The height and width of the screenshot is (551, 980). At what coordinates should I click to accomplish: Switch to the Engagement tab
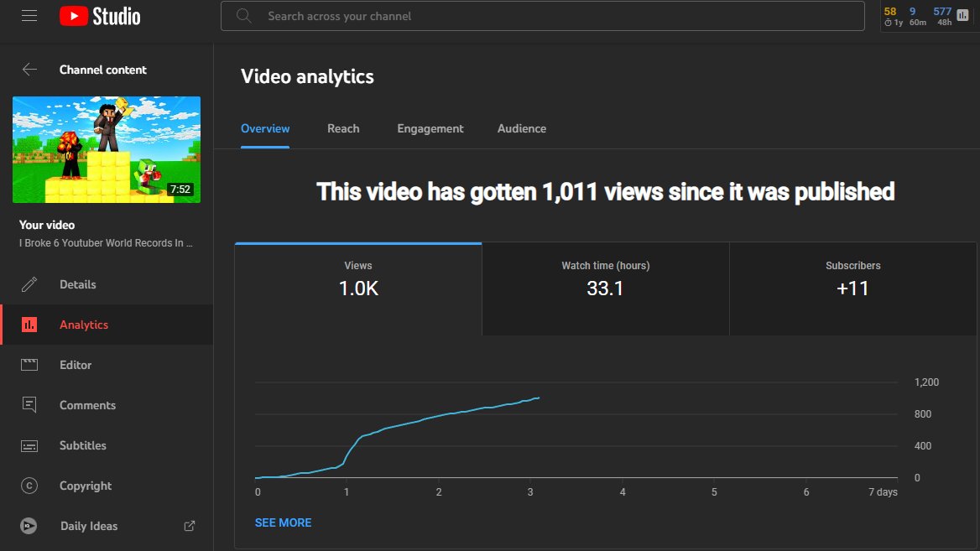(x=430, y=128)
